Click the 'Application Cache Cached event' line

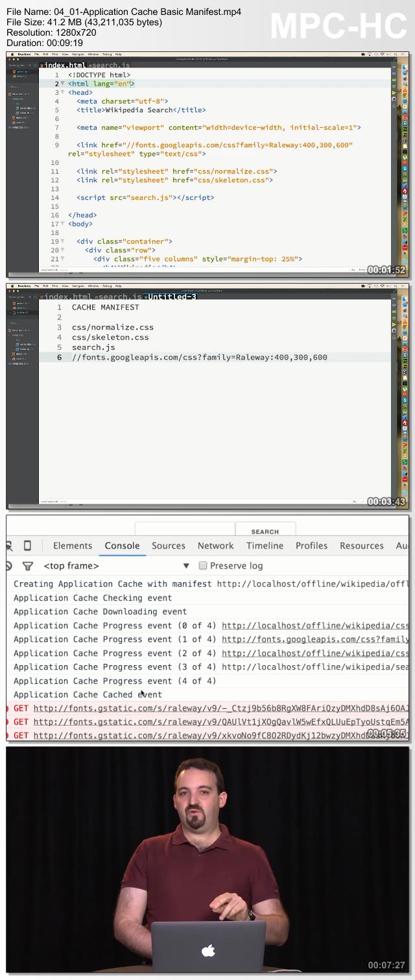pos(88,694)
